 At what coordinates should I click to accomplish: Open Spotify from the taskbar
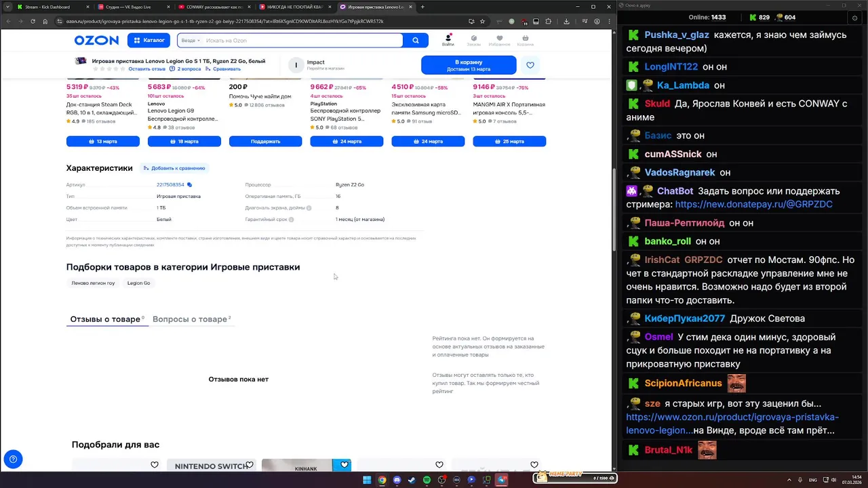point(427,480)
